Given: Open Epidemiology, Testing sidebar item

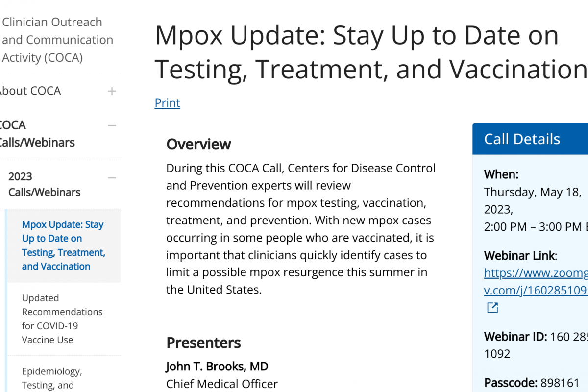Looking at the screenshot, I should tap(52, 378).
